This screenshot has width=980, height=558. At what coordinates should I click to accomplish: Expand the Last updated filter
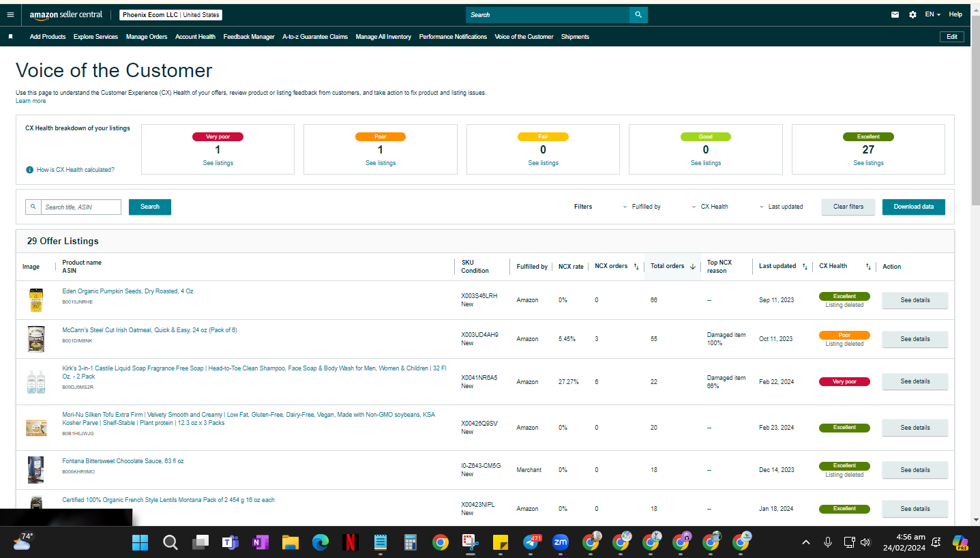coord(781,207)
